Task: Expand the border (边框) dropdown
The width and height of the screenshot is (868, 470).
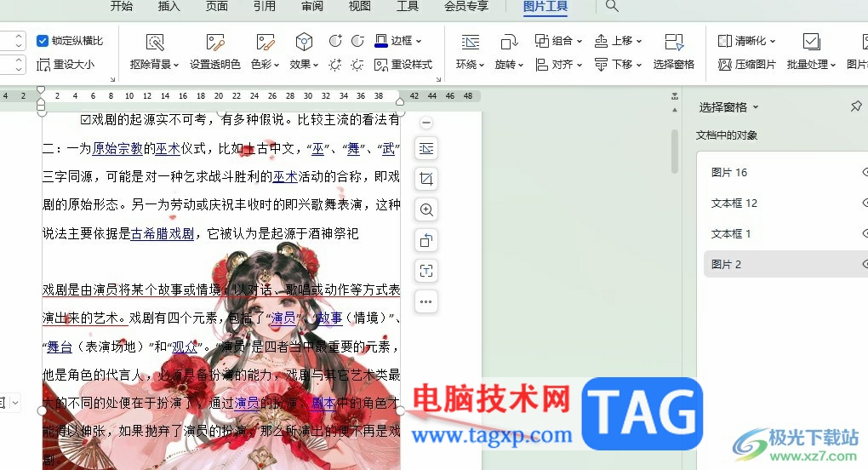Action: click(419, 41)
